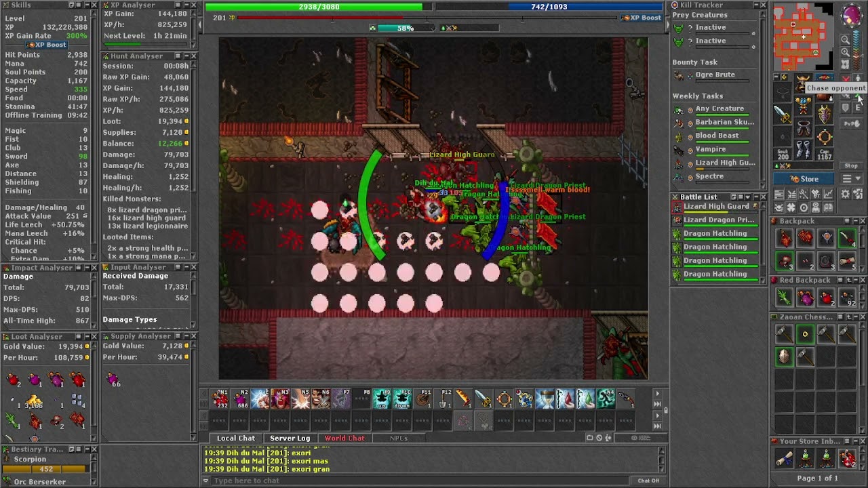
Task: Collapse the left sidebar arrow
Action: click(x=200, y=25)
